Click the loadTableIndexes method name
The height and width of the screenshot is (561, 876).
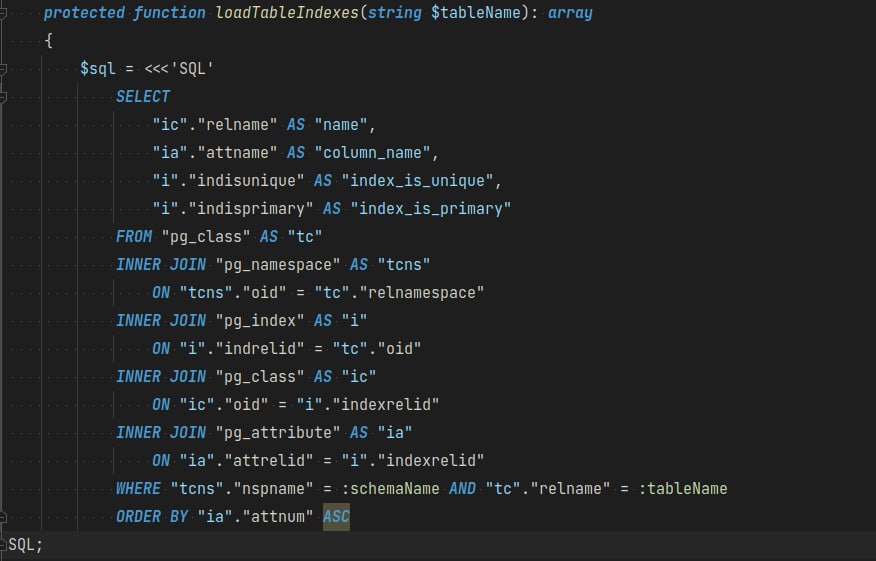(288, 13)
